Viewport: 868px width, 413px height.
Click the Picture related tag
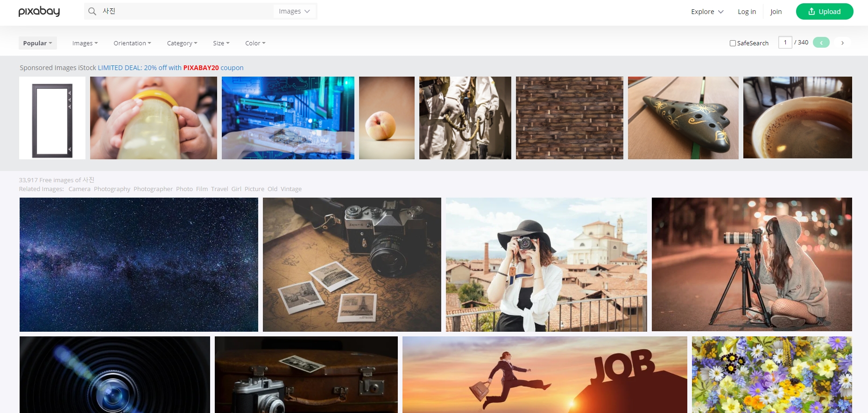tap(254, 189)
